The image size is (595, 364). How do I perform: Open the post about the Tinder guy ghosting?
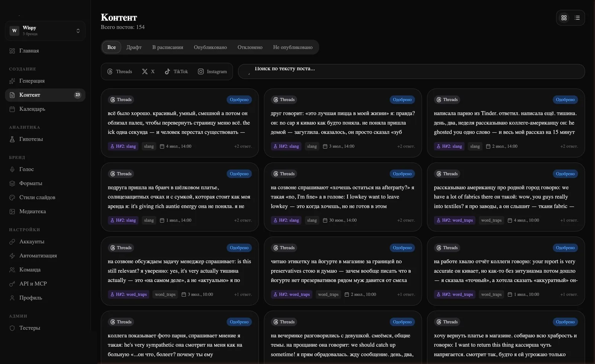coord(506,123)
